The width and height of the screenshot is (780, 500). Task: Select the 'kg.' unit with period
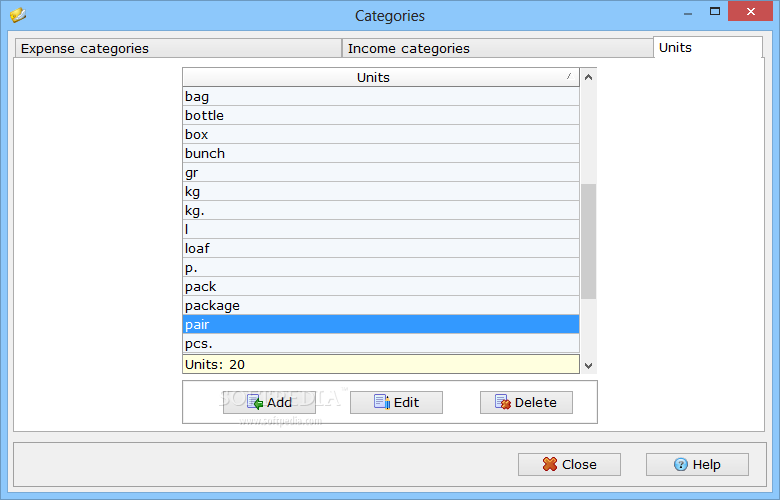coord(381,210)
